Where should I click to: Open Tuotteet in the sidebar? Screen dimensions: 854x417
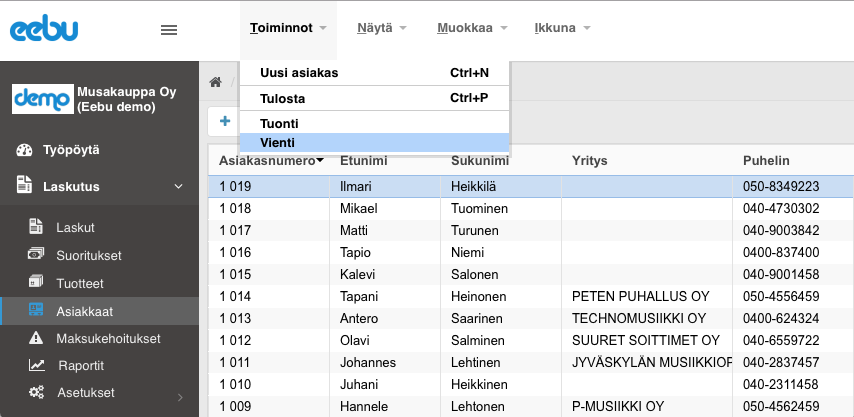tap(80, 284)
